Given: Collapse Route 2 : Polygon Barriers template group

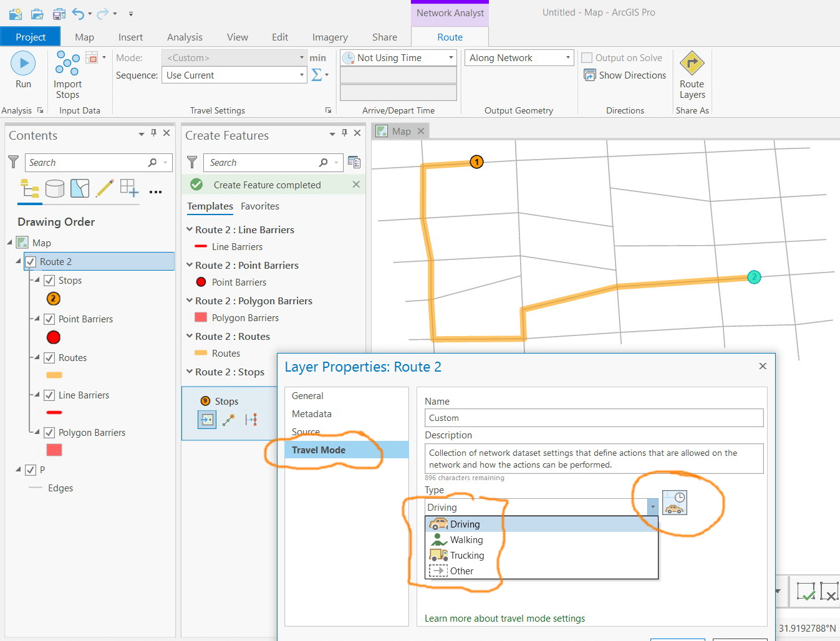Looking at the screenshot, I should point(190,301).
